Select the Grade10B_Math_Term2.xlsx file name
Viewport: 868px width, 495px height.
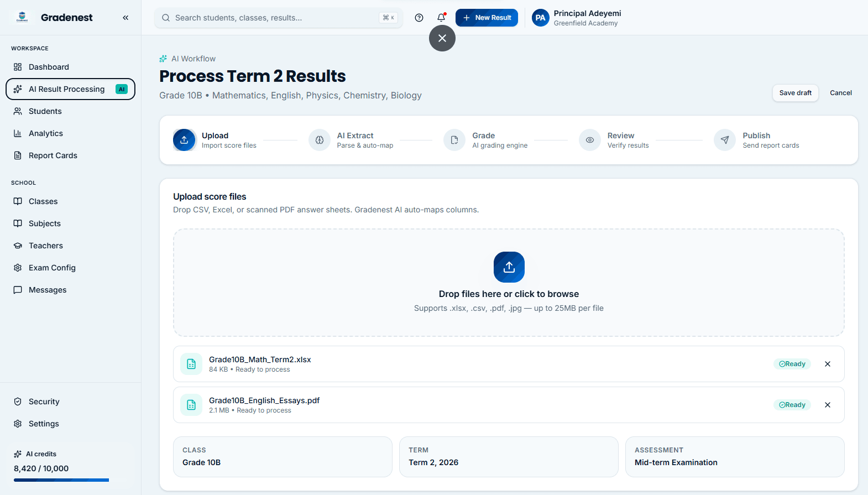(x=260, y=359)
